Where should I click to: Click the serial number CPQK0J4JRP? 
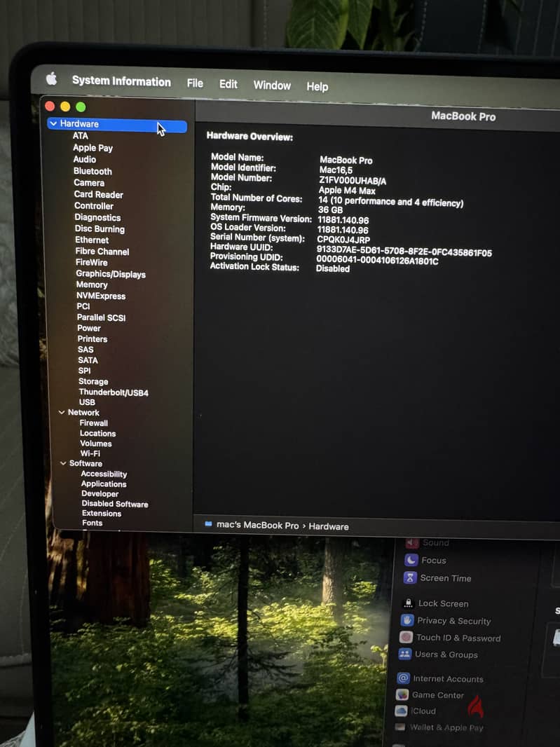343,240
